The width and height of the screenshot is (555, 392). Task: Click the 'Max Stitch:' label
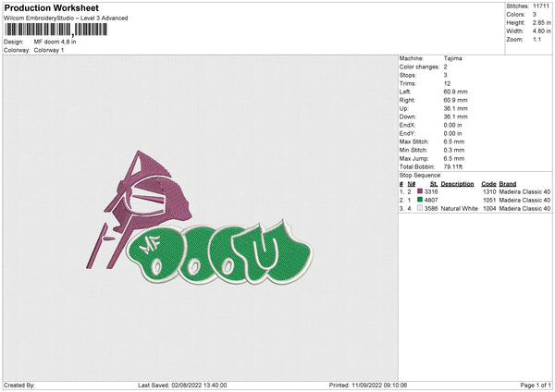click(x=414, y=141)
